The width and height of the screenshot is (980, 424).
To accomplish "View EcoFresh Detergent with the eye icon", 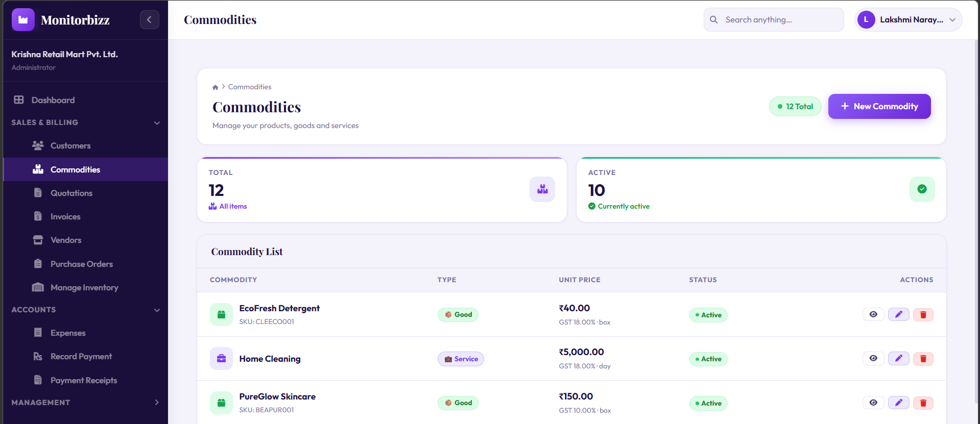I will tap(873, 314).
